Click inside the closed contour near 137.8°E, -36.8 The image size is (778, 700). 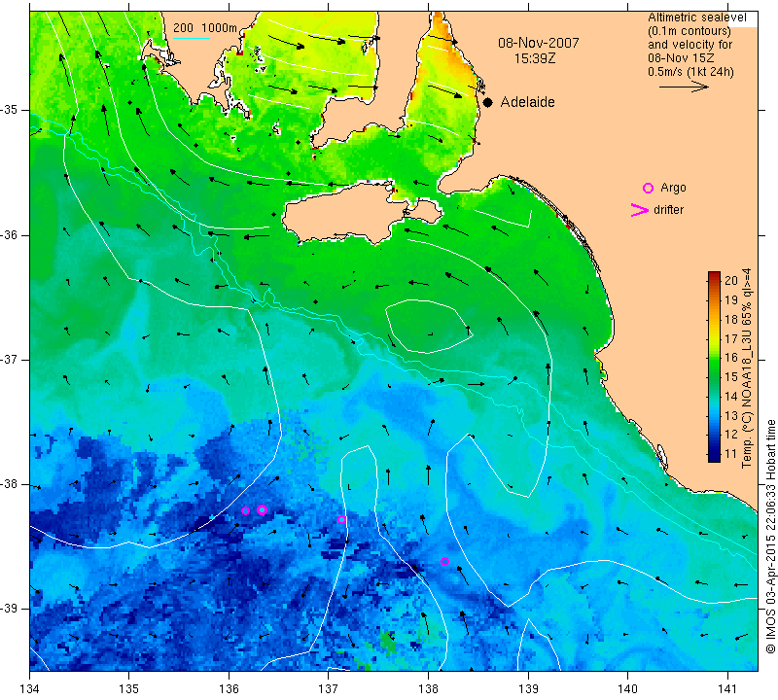pyautogui.click(x=427, y=326)
